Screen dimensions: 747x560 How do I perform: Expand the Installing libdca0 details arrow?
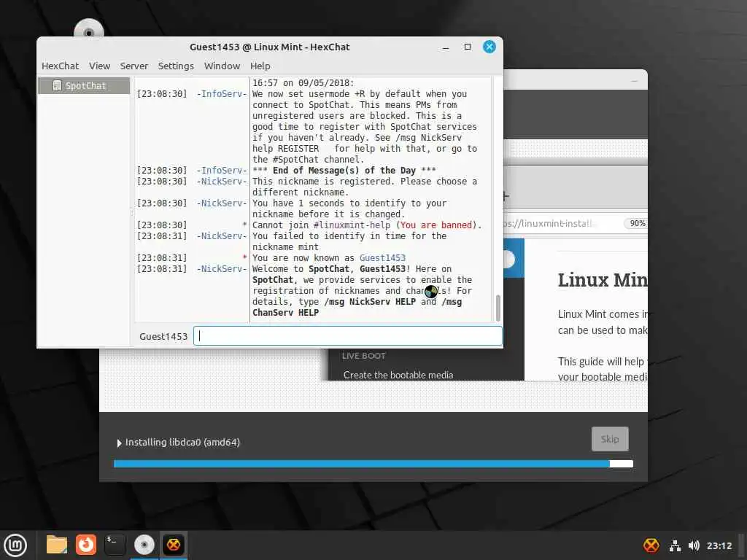coord(119,443)
